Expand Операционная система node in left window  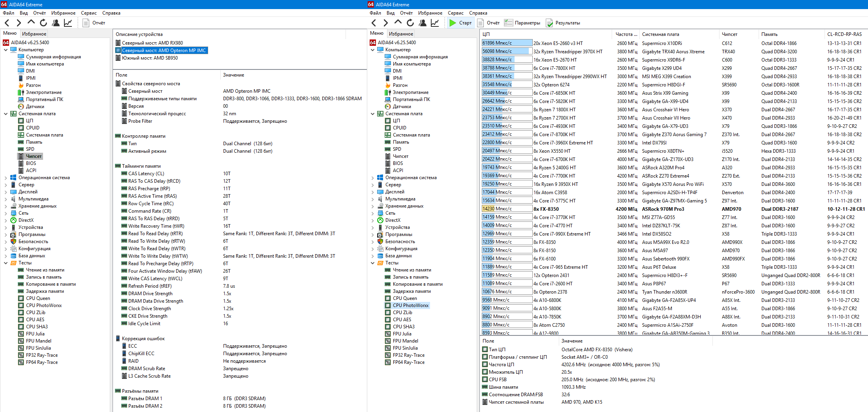click(x=6, y=178)
